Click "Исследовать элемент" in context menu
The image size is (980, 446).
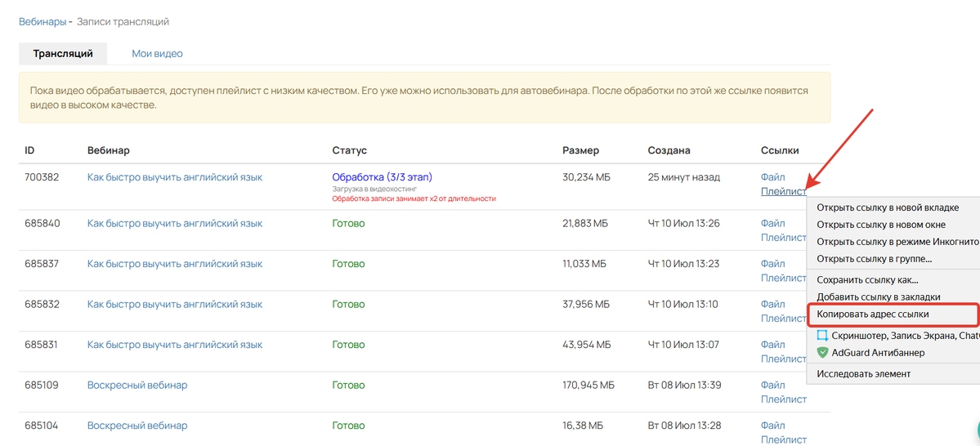coord(863,374)
